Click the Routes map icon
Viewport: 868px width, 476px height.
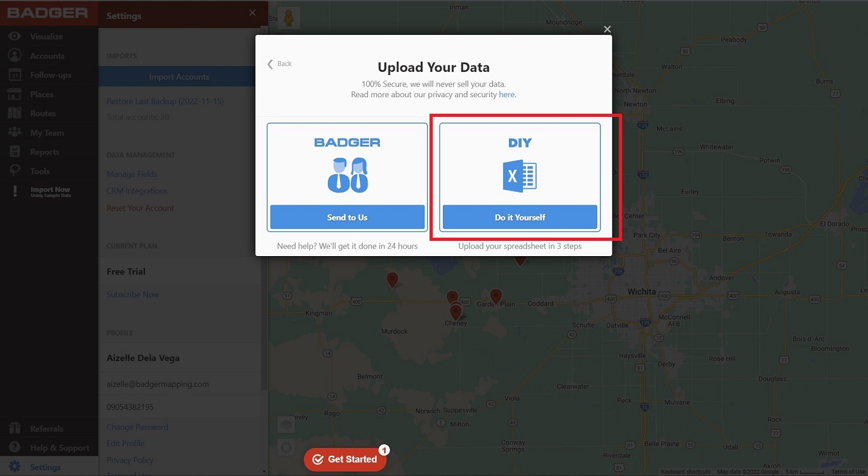click(x=15, y=113)
